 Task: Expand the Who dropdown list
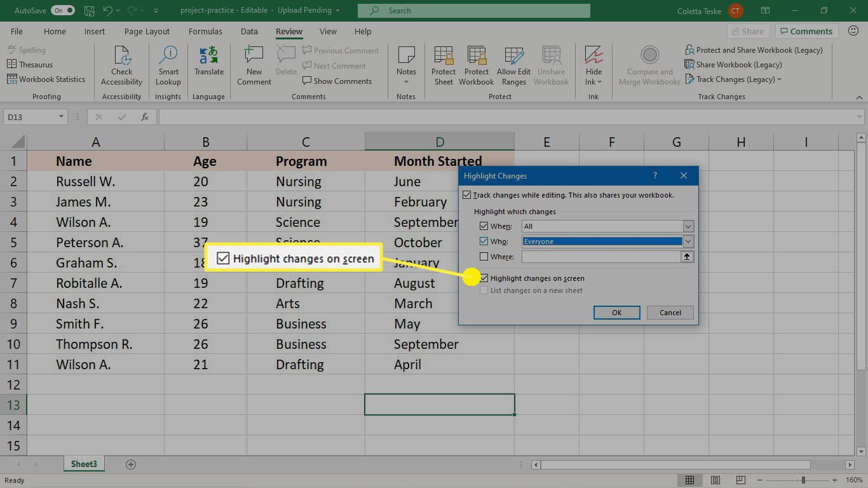[688, 241]
